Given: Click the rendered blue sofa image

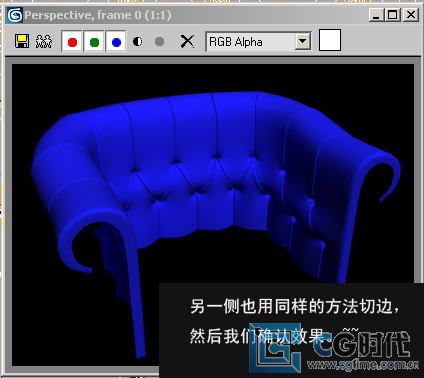Looking at the screenshot, I should (x=213, y=215).
